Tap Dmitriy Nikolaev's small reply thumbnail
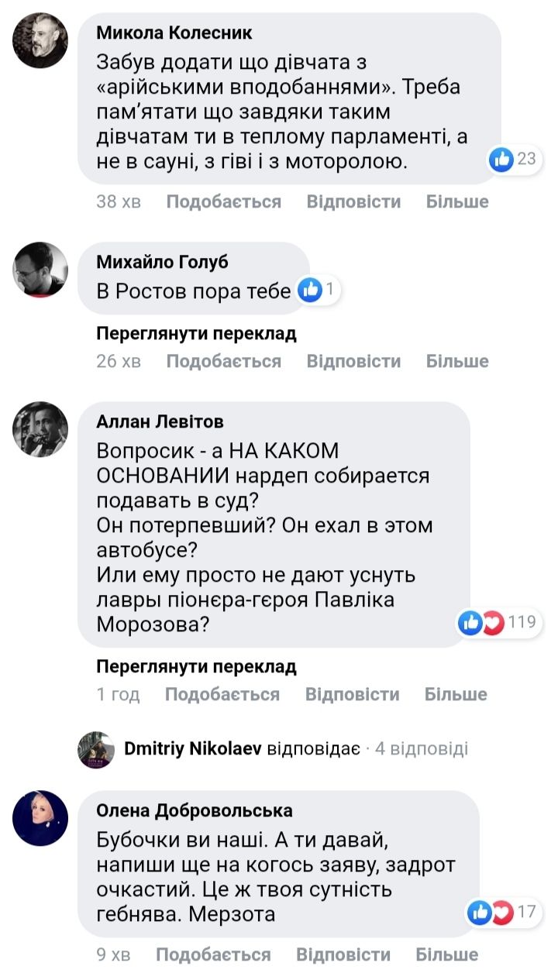Viewport: 558px width, 980px height. click(97, 749)
